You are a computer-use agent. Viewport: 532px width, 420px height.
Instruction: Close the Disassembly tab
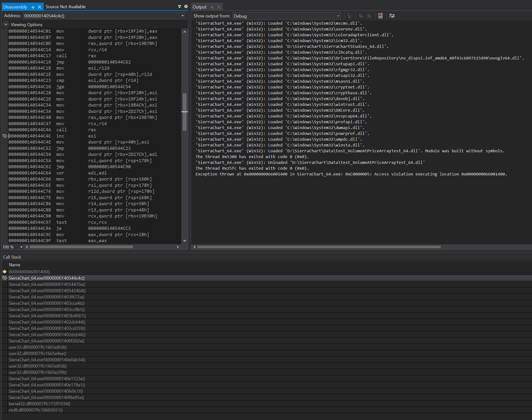[x=39, y=7]
